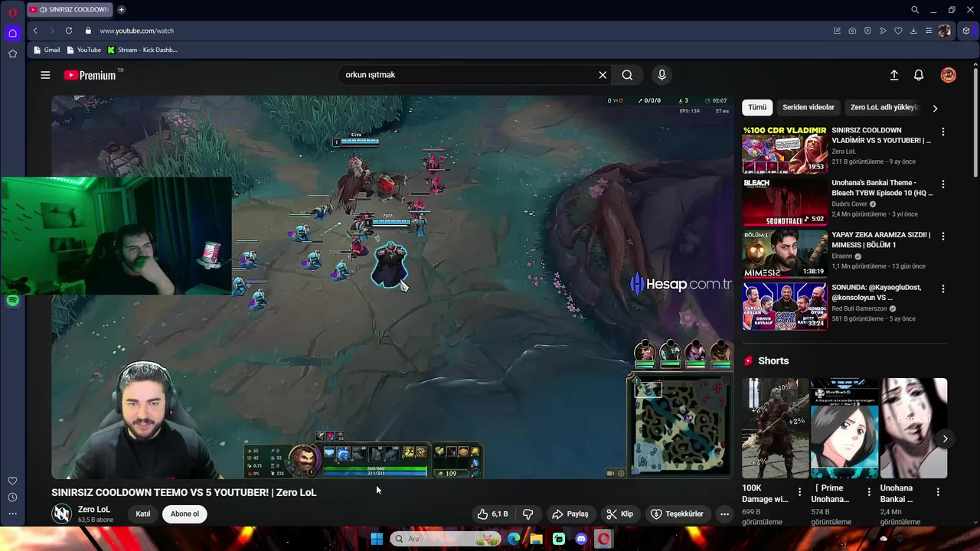
Task: Show more filter chips with arrow
Action: [935, 108]
